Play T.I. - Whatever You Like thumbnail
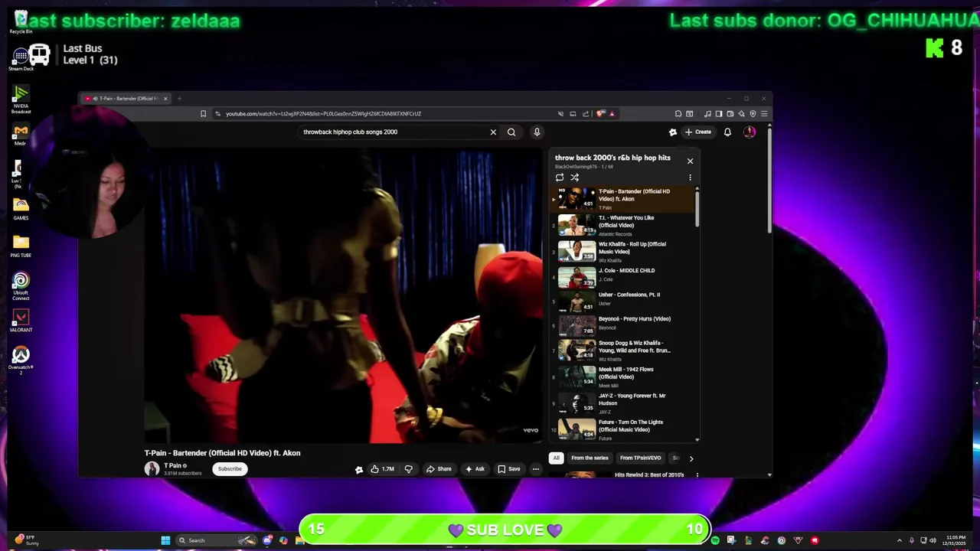980x551 pixels. (x=577, y=226)
